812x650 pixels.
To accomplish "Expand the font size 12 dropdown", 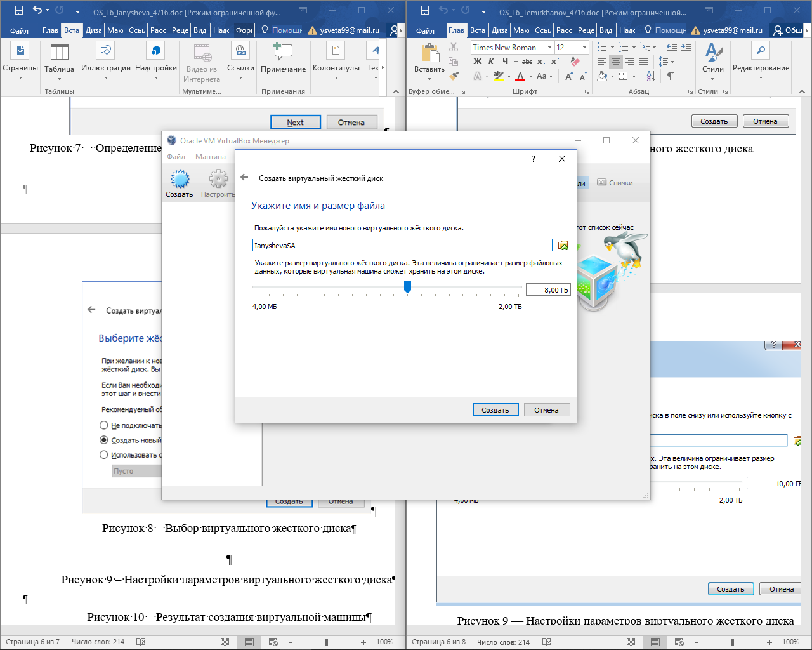I will click(584, 48).
